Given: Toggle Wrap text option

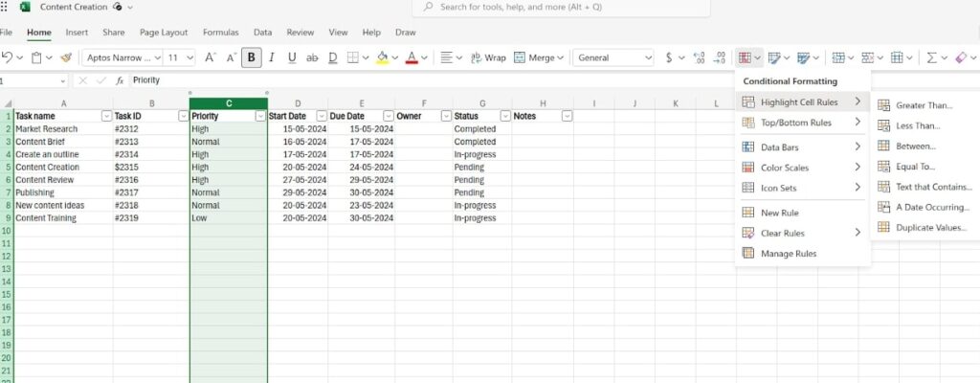Looking at the screenshot, I should (488, 57).
